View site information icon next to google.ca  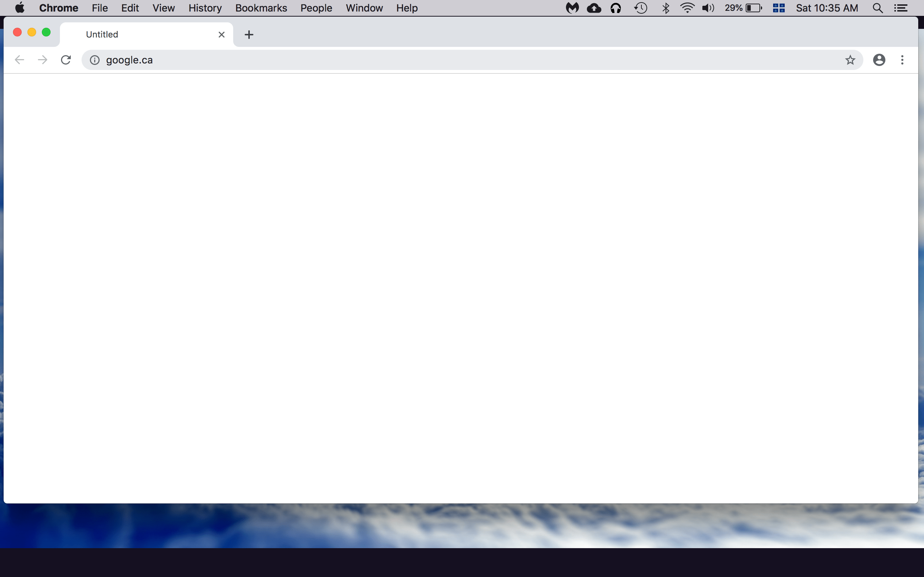coord(95,60)
